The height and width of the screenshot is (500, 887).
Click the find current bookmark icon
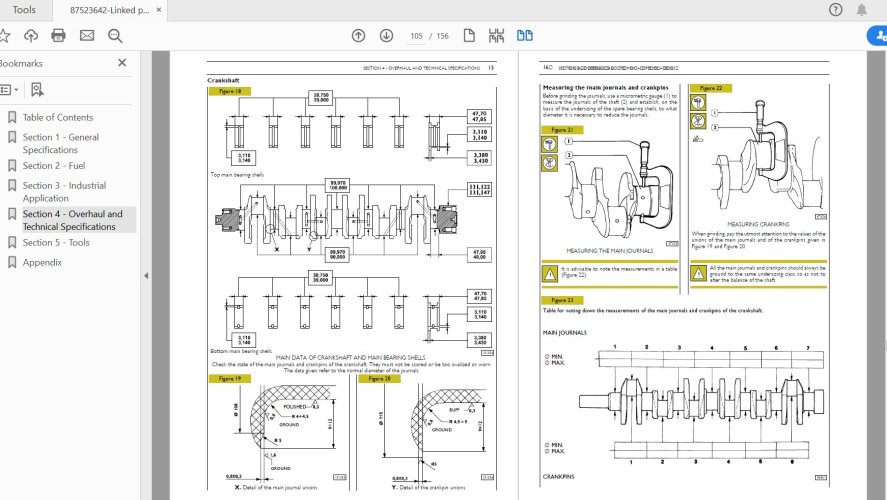tap(37, 89)
